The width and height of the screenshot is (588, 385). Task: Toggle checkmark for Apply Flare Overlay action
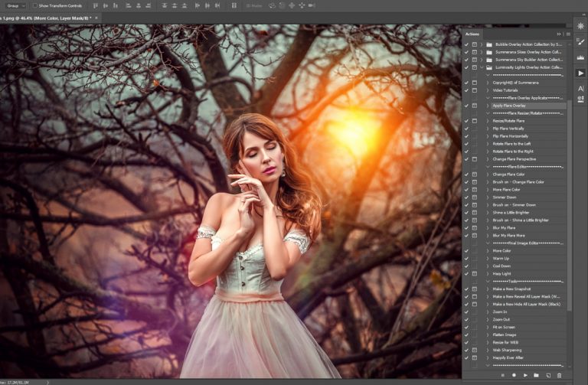point(466,106)
